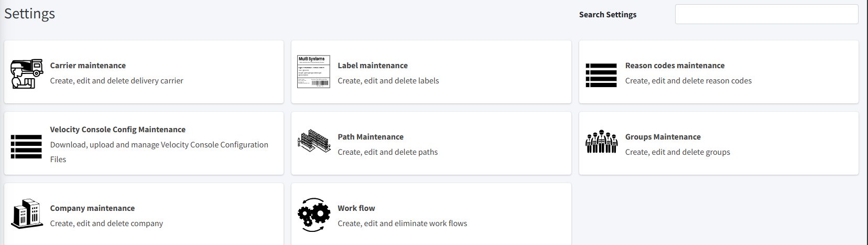Open the Label maintenance title link
Viewport: 868px width, 245px height.
point(373,66)
